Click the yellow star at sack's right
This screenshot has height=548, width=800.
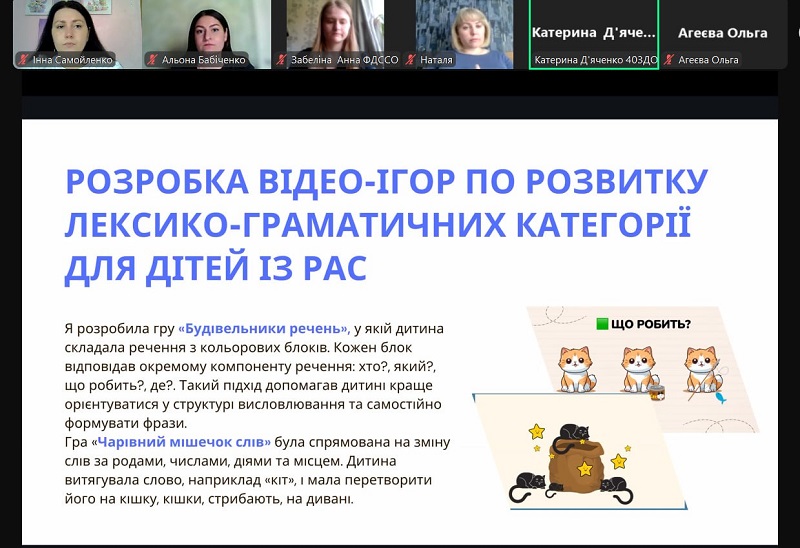(619, 461)
